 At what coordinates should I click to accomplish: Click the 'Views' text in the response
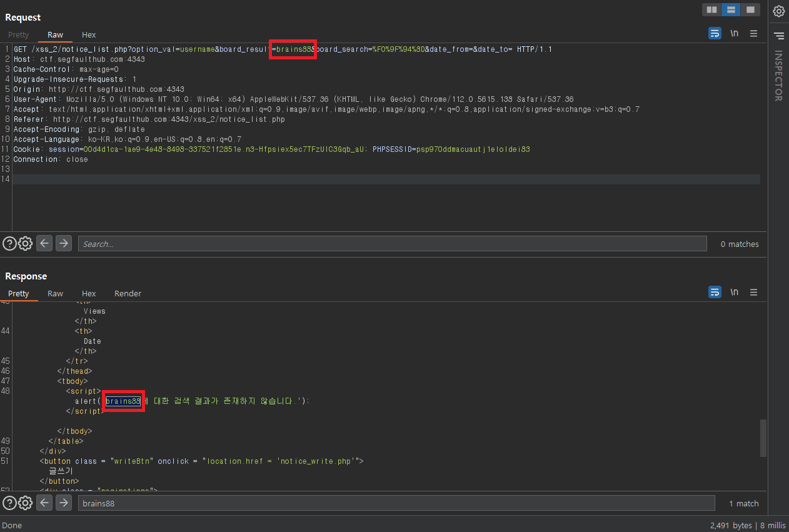pos(94,311)
